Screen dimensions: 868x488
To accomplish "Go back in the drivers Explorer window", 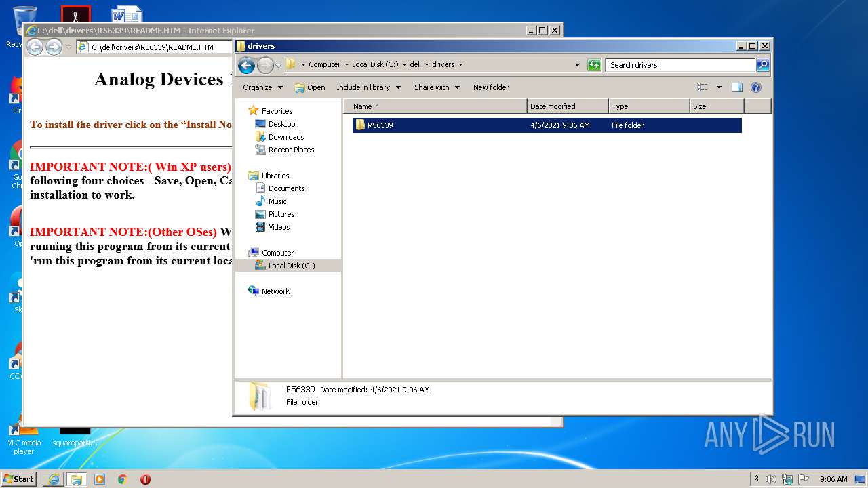I will (x=246, y=65).
